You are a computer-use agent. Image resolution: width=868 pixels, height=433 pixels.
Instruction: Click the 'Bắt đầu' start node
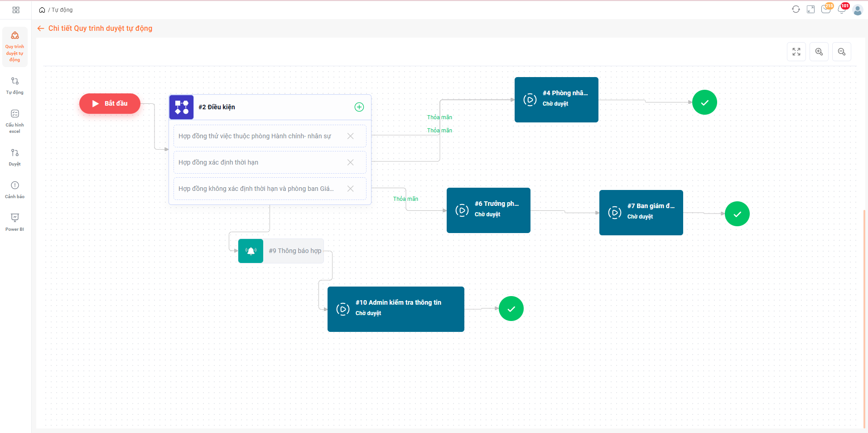coord(110,103)
